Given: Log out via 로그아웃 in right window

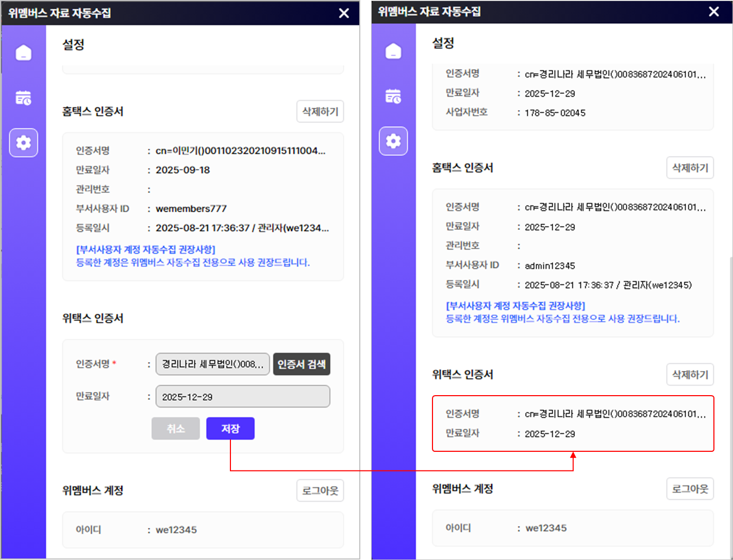Looking at the screenshot, I should tap(690, 489).
